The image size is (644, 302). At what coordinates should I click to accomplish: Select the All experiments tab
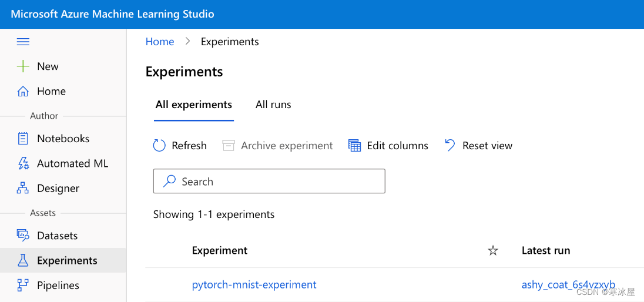[x=193, y=105]
